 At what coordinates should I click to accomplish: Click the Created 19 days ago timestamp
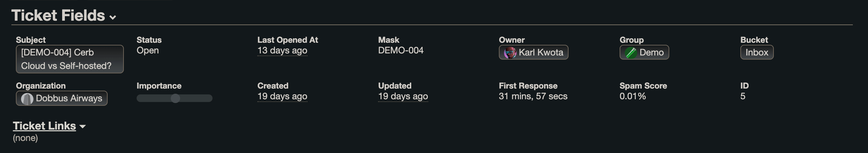[x=282, y=96]
